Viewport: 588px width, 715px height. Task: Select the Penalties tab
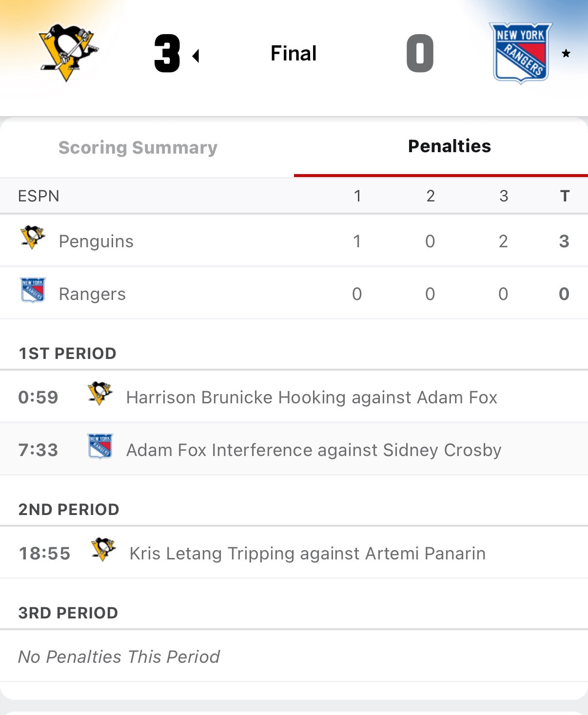(x=449, y=146)
